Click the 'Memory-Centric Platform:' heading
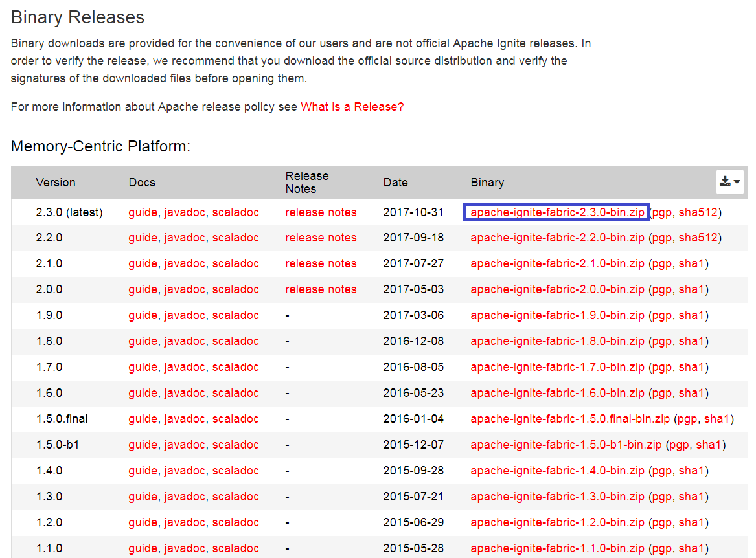756x558 pixels. tap(101, 146)
